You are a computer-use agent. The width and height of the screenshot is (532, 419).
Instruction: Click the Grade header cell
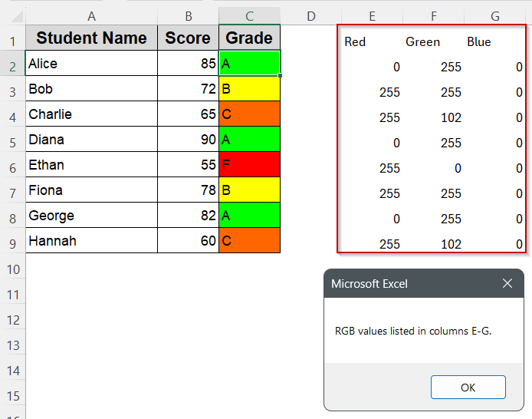pyautogui.click(x=249, y=38)
